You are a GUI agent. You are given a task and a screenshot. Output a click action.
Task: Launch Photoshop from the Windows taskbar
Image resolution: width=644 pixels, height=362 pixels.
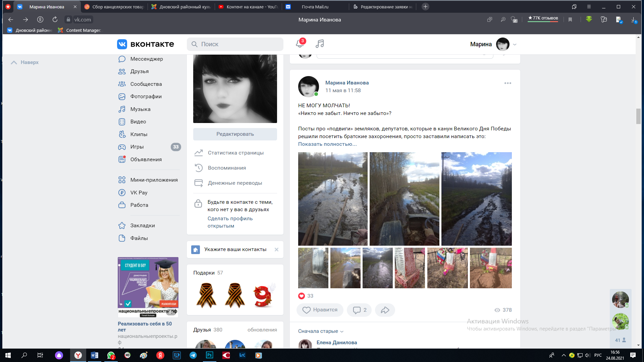(209, 355)
